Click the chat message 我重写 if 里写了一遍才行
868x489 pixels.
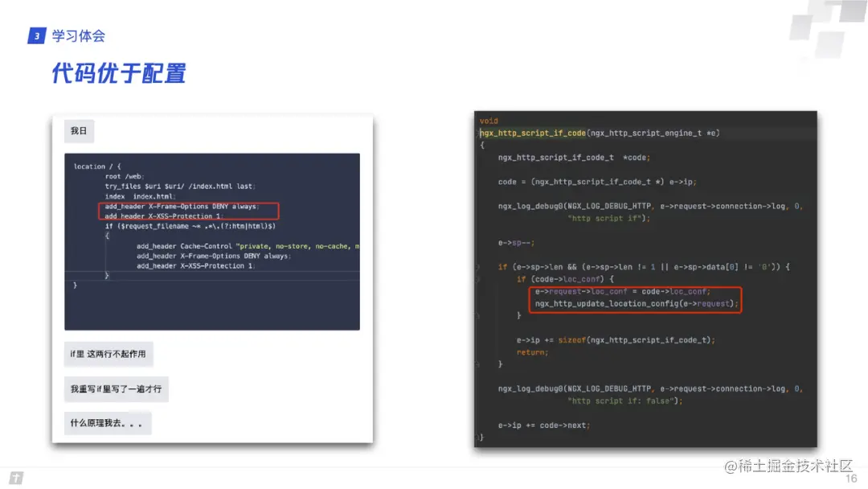click(117, 389)
